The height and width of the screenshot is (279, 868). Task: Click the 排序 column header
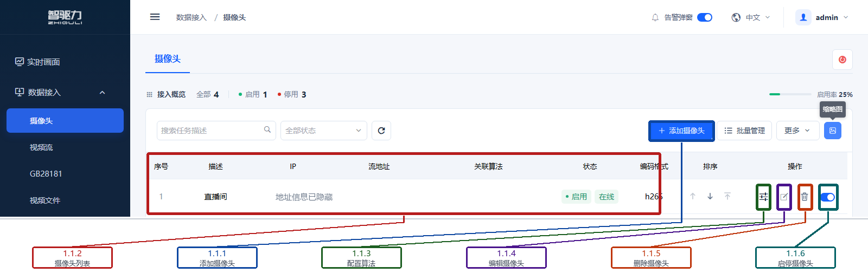(x=710, y=166)
